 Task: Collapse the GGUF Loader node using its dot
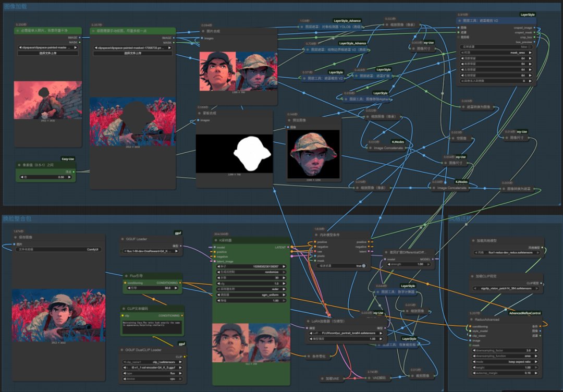coord(123,239)
